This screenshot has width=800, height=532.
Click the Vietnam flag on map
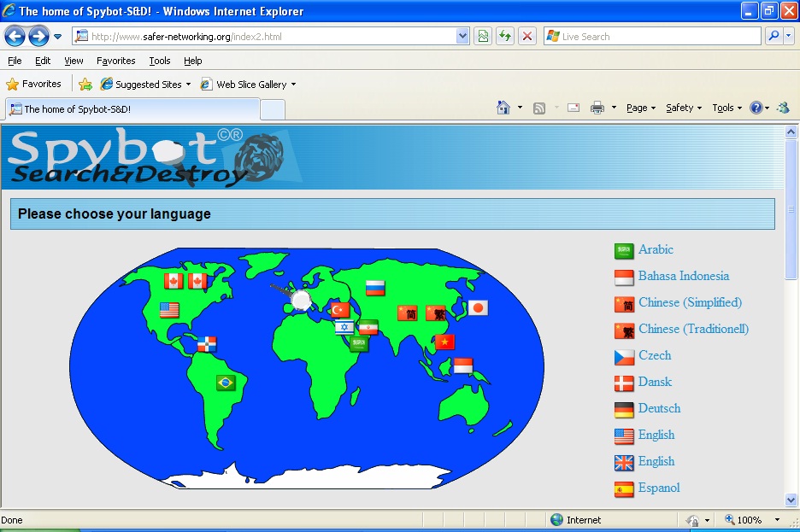444,342
